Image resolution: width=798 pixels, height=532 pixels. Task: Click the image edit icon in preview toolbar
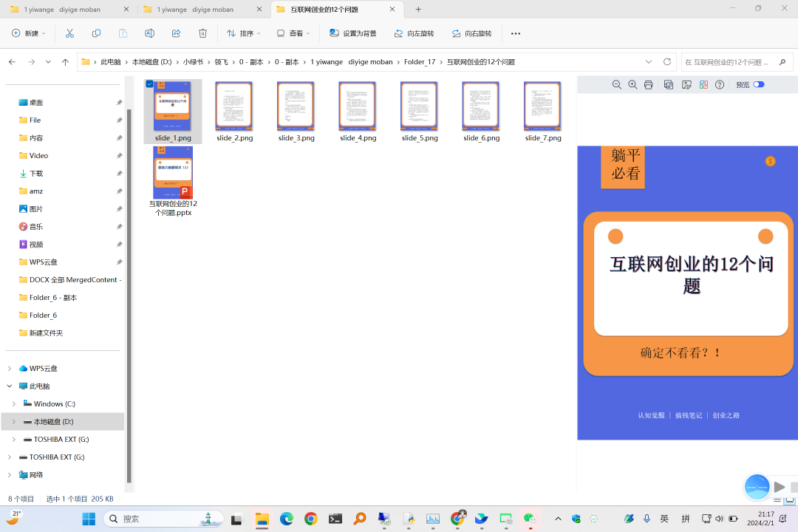(687, 84)
